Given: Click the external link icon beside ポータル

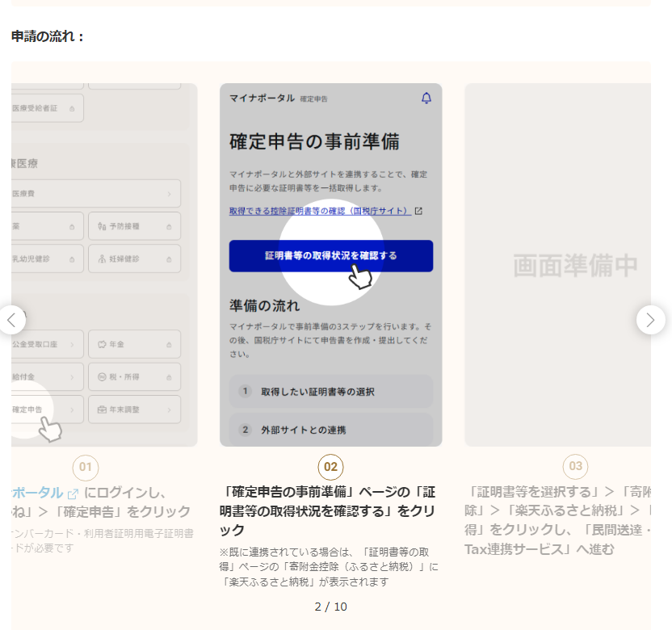Looking at the screenshot, I should click(x=73, y=493).
